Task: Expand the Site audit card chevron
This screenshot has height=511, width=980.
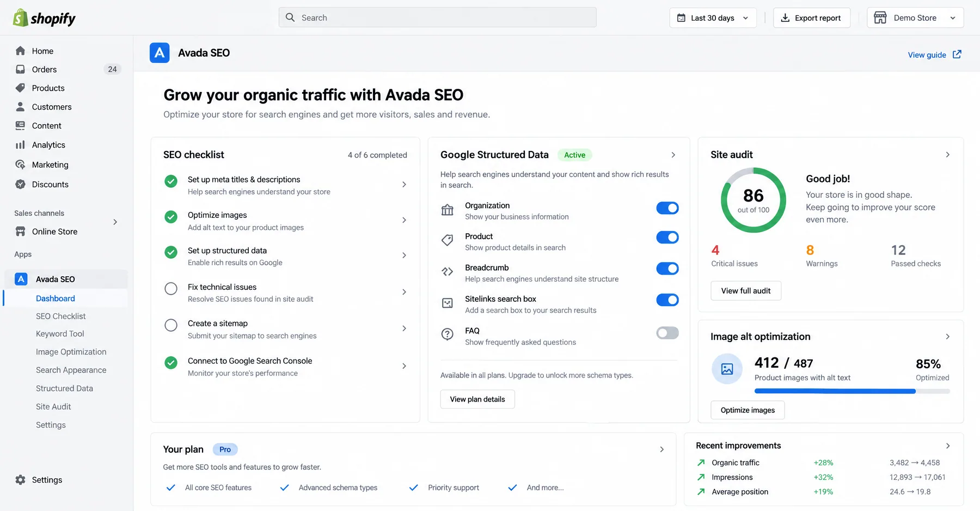Action: click(948, 155)
